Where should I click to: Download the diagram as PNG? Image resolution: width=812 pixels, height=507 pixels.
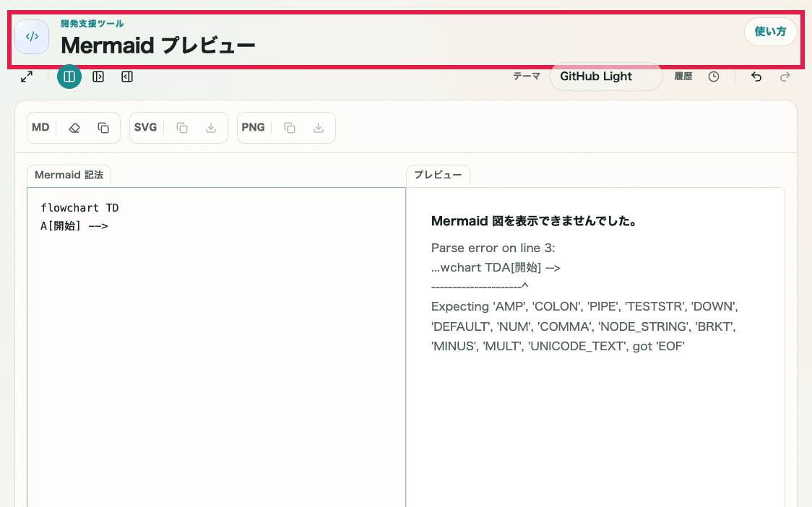point(318,127)
